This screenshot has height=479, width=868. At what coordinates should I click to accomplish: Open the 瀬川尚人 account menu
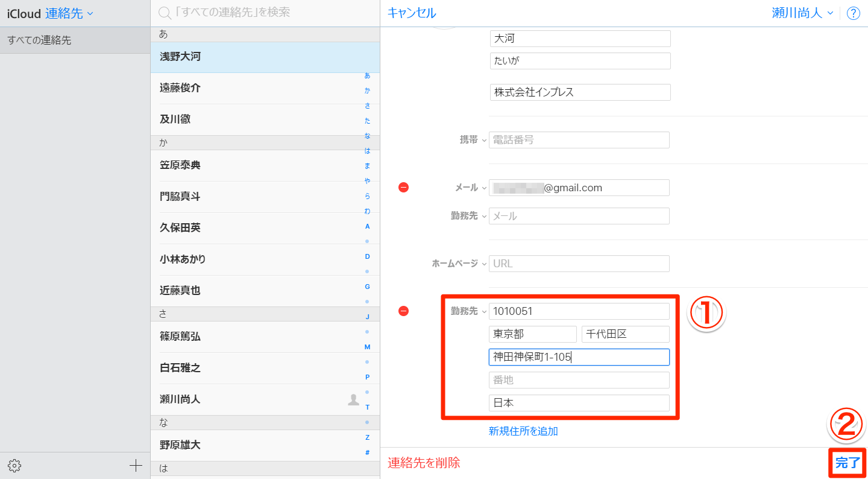(x=802, y=13)
